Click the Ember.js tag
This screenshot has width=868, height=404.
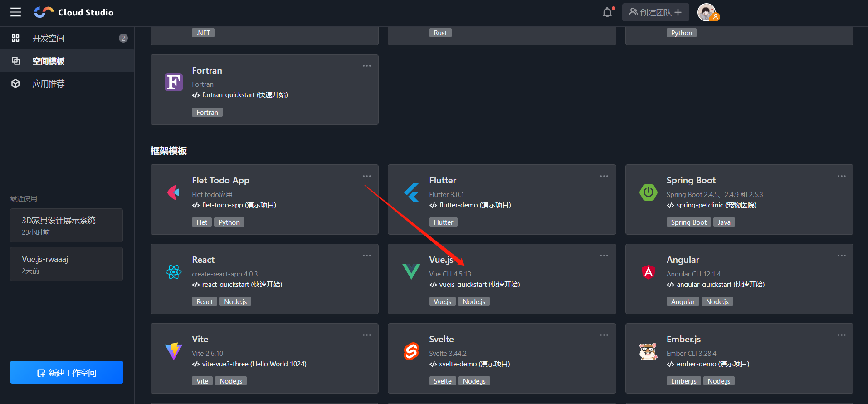pyautogui.click(x=684, y=381)
